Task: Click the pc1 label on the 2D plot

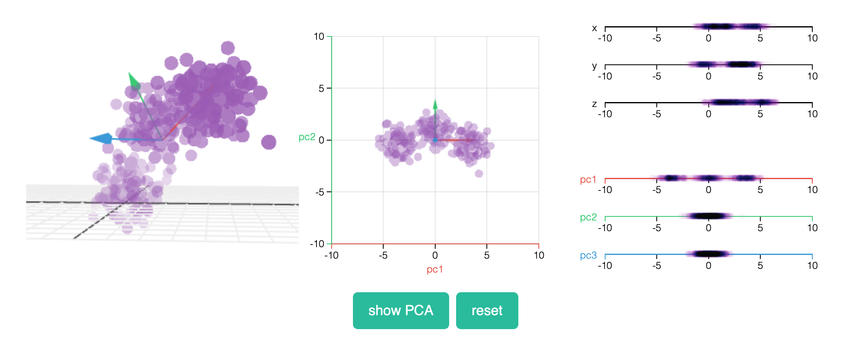Action: [435, 271]
